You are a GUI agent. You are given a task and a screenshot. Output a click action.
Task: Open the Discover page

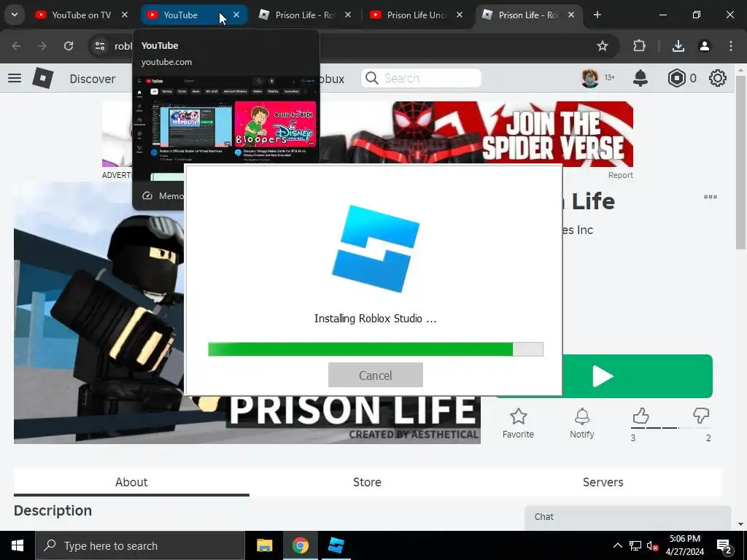93,79
